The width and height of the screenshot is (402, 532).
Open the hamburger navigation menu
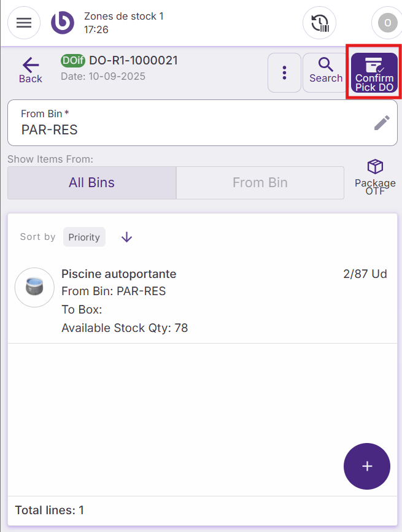[24, 23]
